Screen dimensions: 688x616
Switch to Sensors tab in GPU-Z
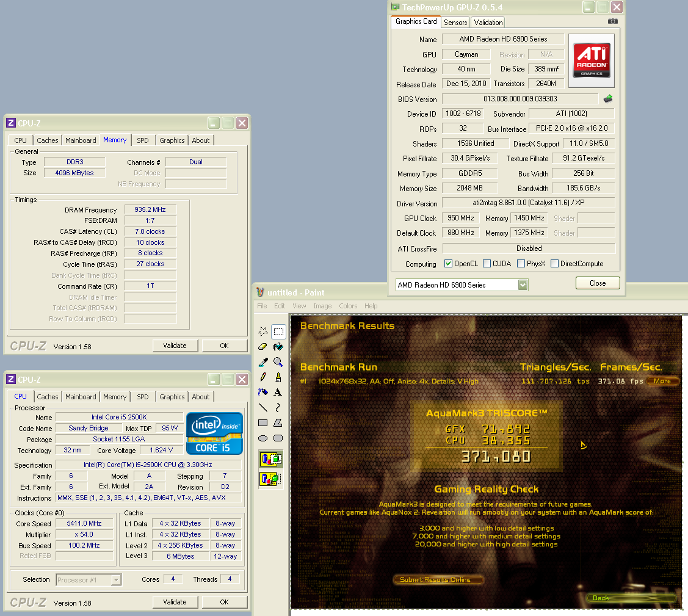pyautogui.click(x=455, y=23)
